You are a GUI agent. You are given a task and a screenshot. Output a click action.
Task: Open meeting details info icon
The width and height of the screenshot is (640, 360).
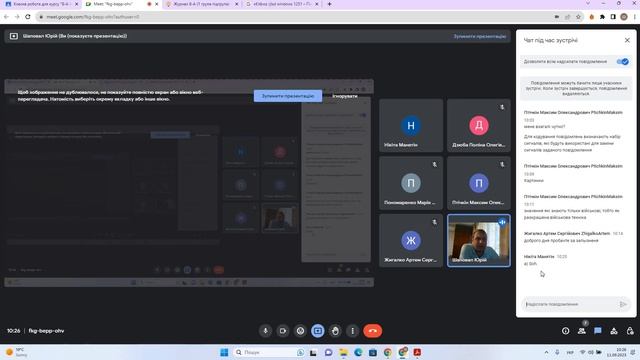click(x=565, y=331)
